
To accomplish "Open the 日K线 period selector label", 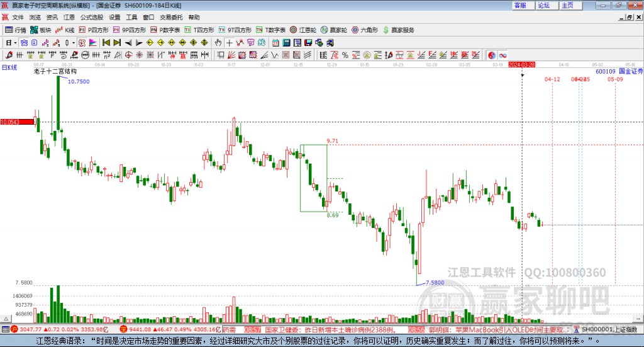I will click(9, 67).
